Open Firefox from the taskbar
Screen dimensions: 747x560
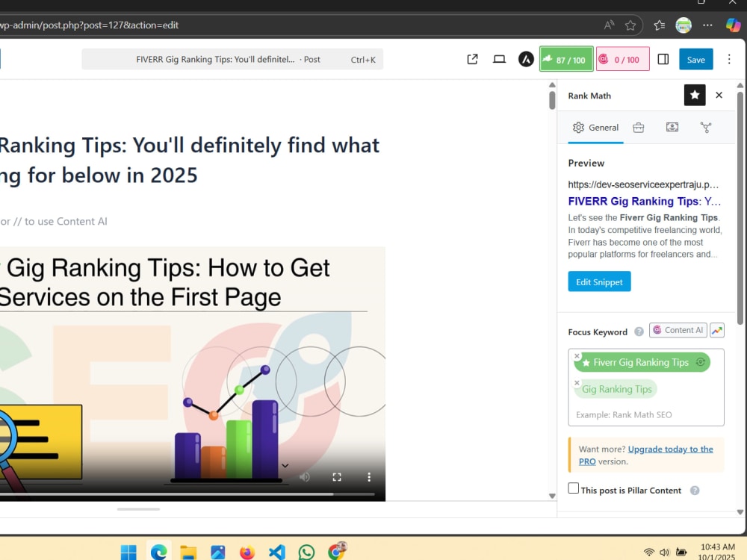click(x=247, y=553)
